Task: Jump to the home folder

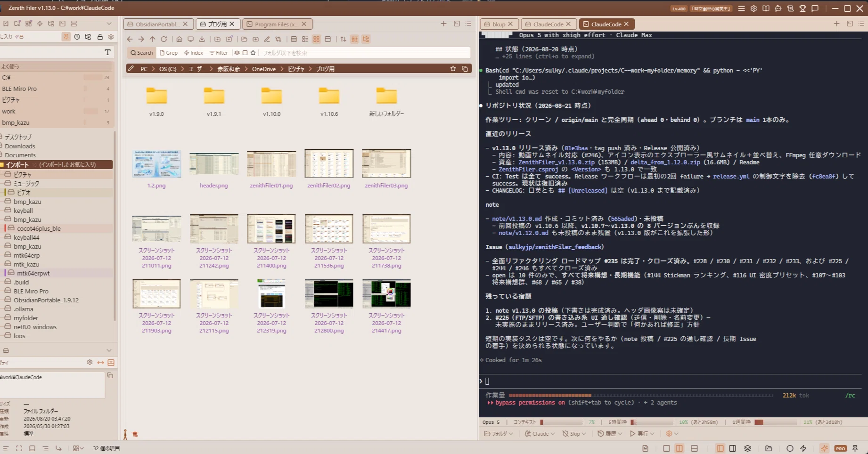Action: [x=179, y=39]
